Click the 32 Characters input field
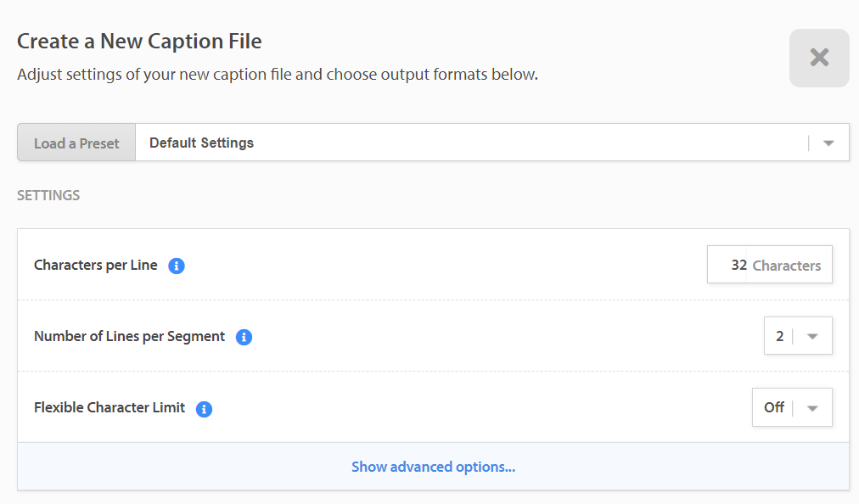 (x=770, y=265)
